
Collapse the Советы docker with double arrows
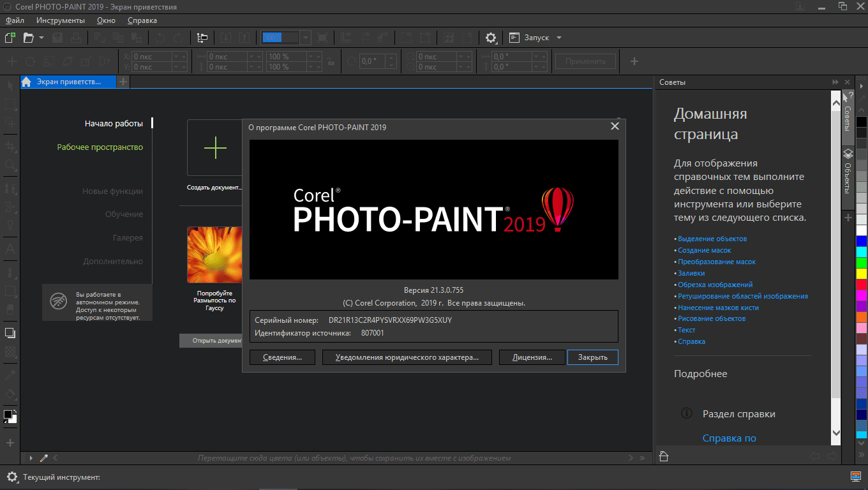coord(835,82)
